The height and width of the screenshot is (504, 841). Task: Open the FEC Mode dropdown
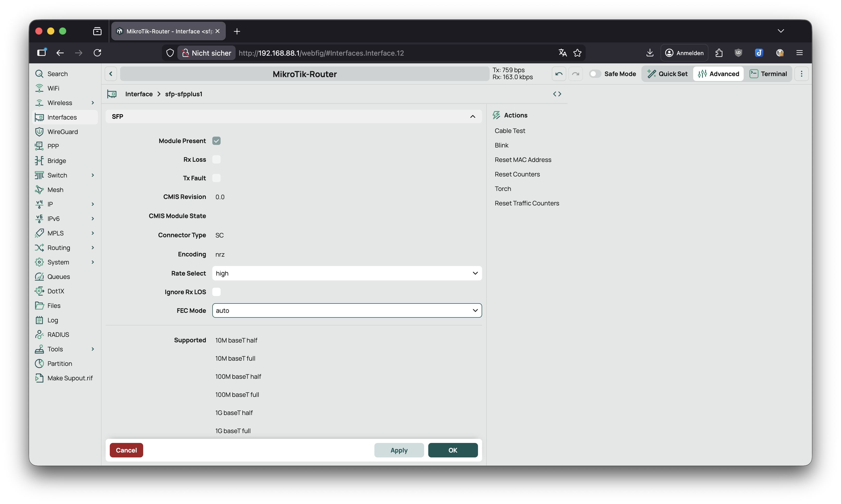[347, 310]
